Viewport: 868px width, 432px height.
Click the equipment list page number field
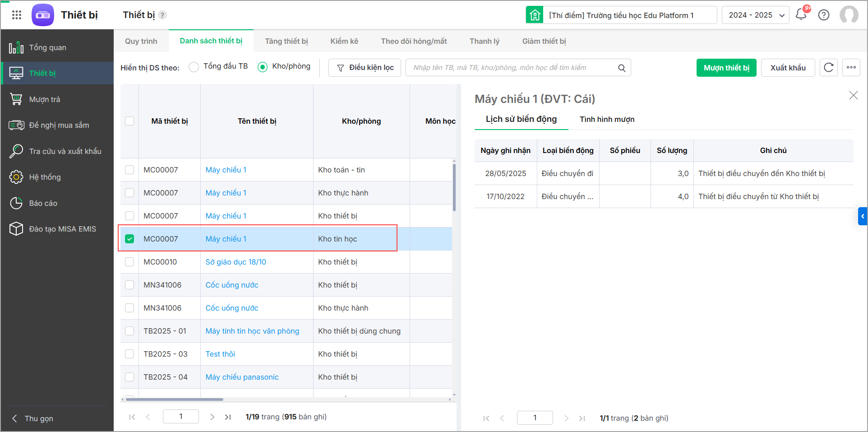point(181,417)
